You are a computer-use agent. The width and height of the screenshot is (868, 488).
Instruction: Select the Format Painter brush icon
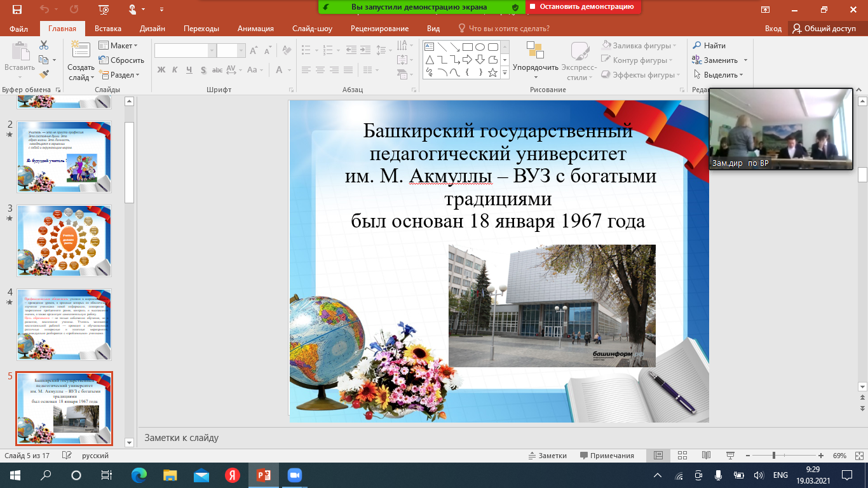click(43, 74)
